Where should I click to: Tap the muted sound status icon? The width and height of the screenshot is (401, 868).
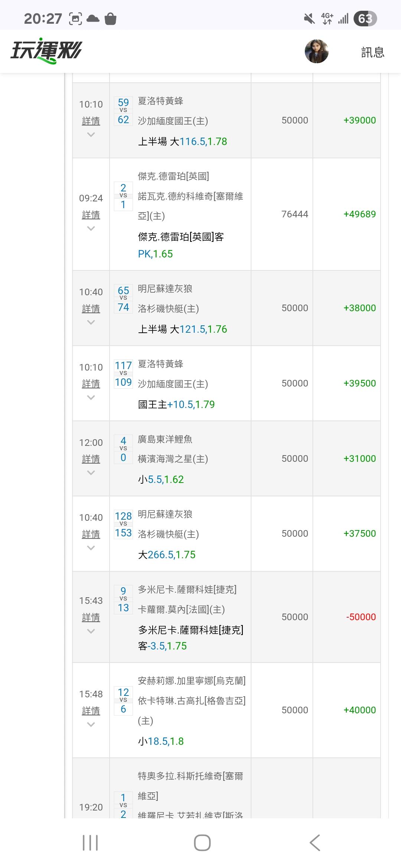[x=309, y=18]
